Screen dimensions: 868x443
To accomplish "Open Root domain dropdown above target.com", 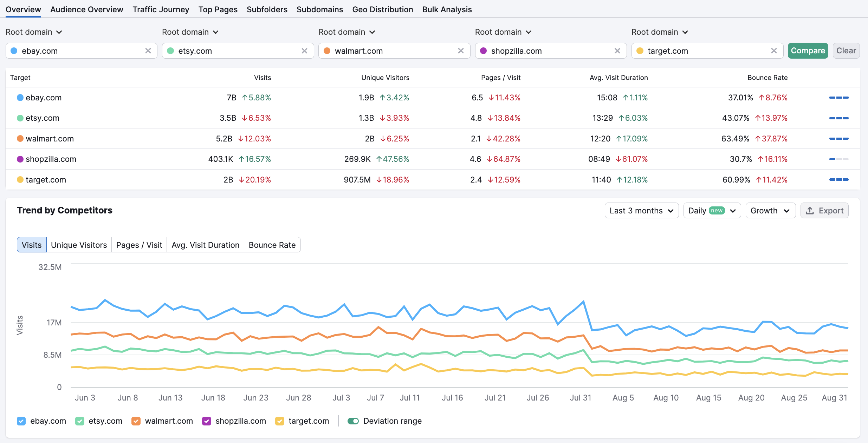I will 660,32.
